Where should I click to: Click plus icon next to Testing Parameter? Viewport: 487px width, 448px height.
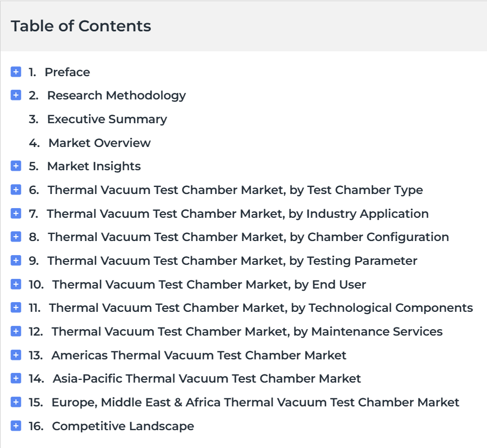click(16, 260)
